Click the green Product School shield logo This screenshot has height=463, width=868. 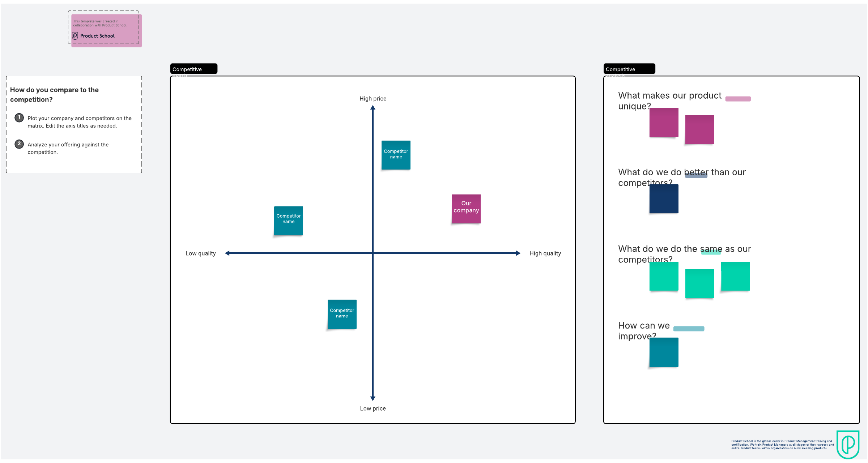click(847, 444)
